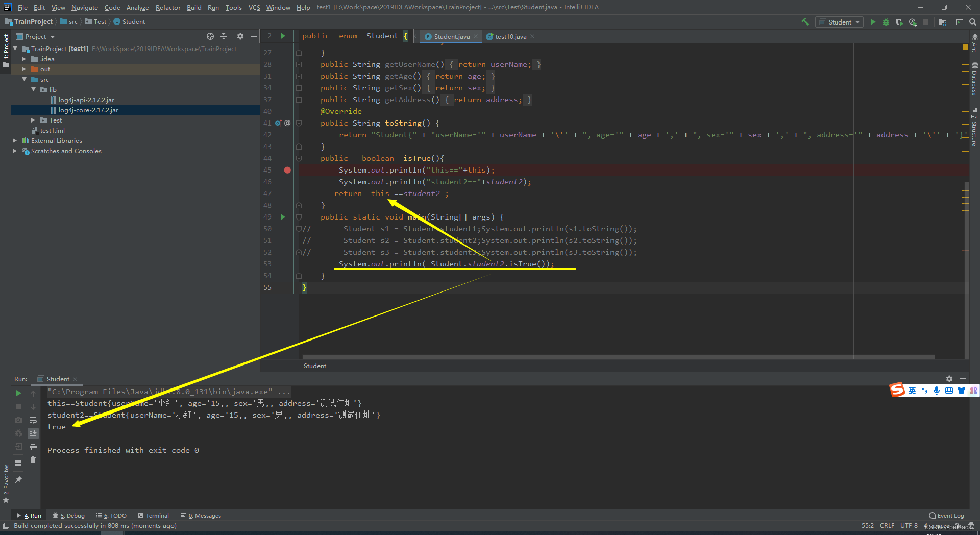Open the 5: Debug tool window
This screenshot has height=535, width=980.
tap(69, 516)
